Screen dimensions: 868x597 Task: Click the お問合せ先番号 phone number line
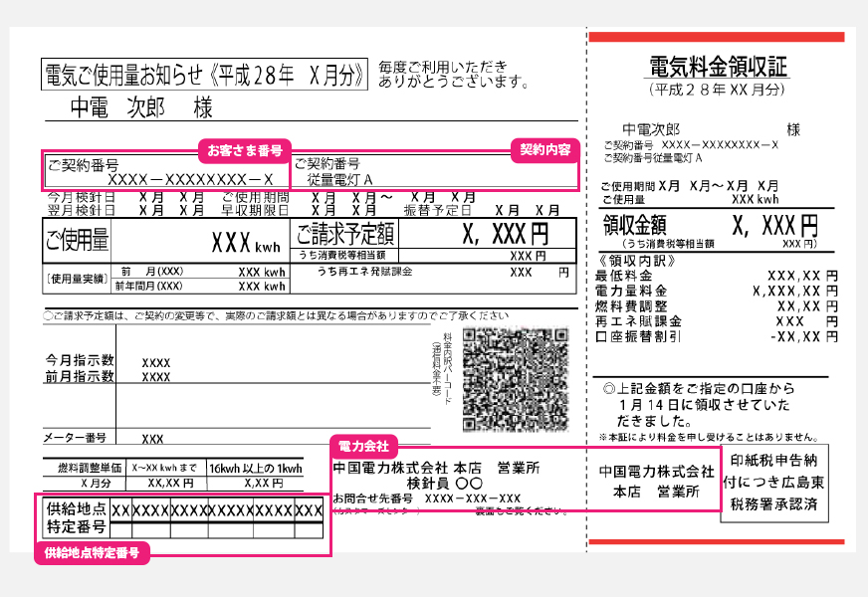pyautogui.click(x=427, y=497)
